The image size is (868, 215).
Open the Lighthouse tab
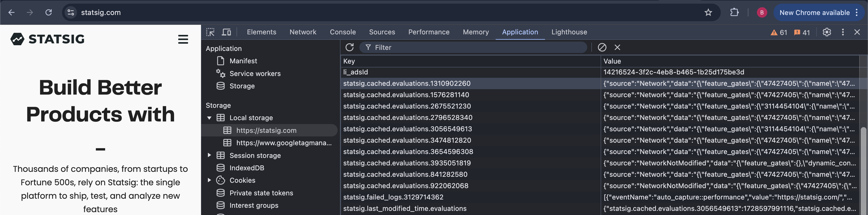[569, 32]
